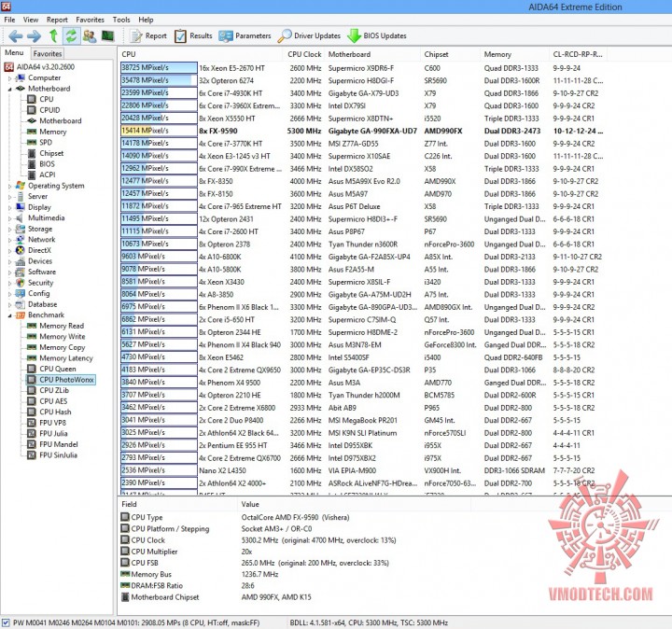The image size is (672, 629).
Task: Select the Chipset tree item
Action: point(46,153)
